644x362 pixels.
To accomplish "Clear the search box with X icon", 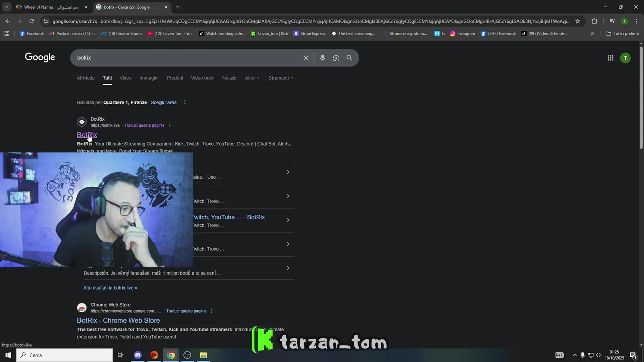I will coord(306,58).
